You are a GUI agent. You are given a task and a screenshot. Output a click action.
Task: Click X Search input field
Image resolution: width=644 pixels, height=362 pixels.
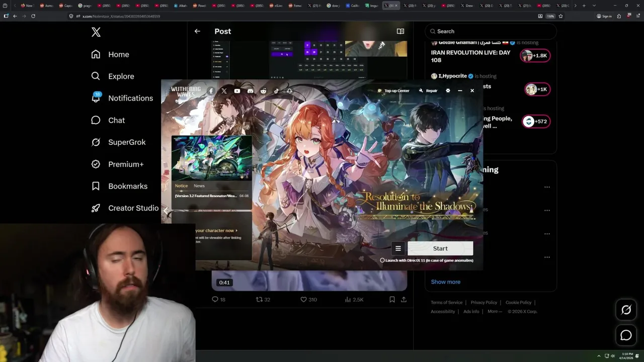491,31
